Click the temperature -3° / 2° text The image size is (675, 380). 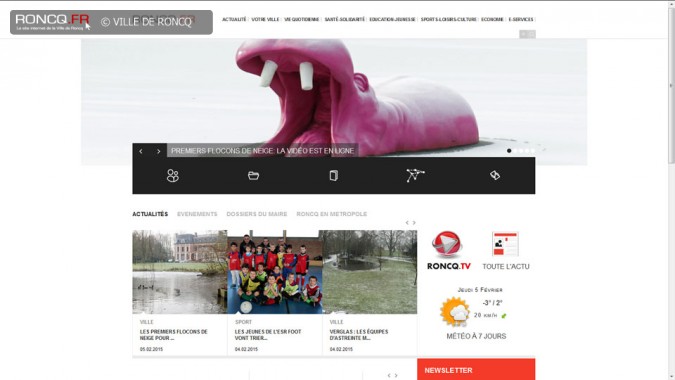[492, 303]
